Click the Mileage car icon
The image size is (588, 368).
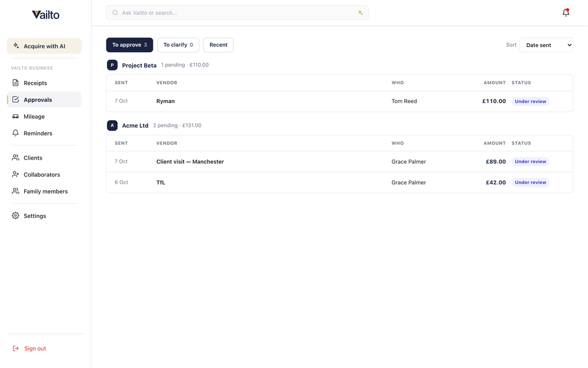[x=15, y=117]
